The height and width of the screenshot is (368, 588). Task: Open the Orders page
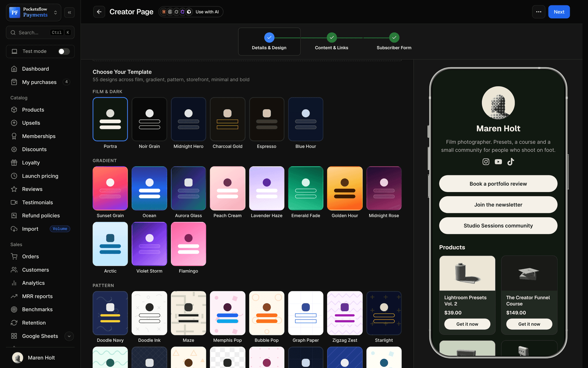point(40,256)
